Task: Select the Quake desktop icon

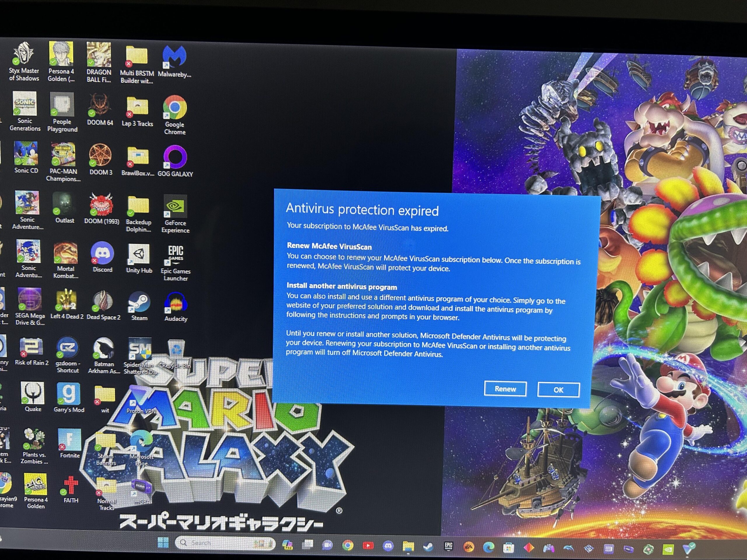Action: (33, 397)
